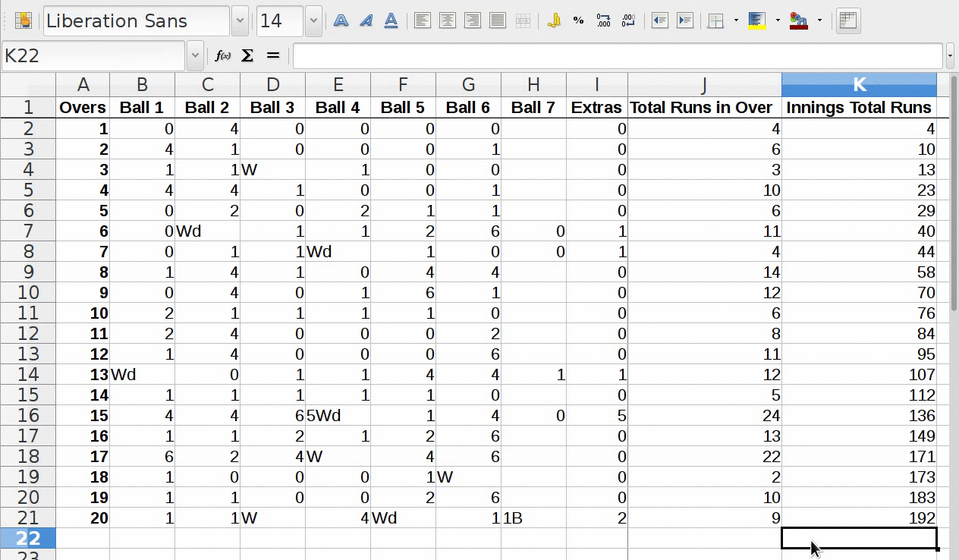
Task: Open the Function Wizard
Action: (x=222, y=55)
